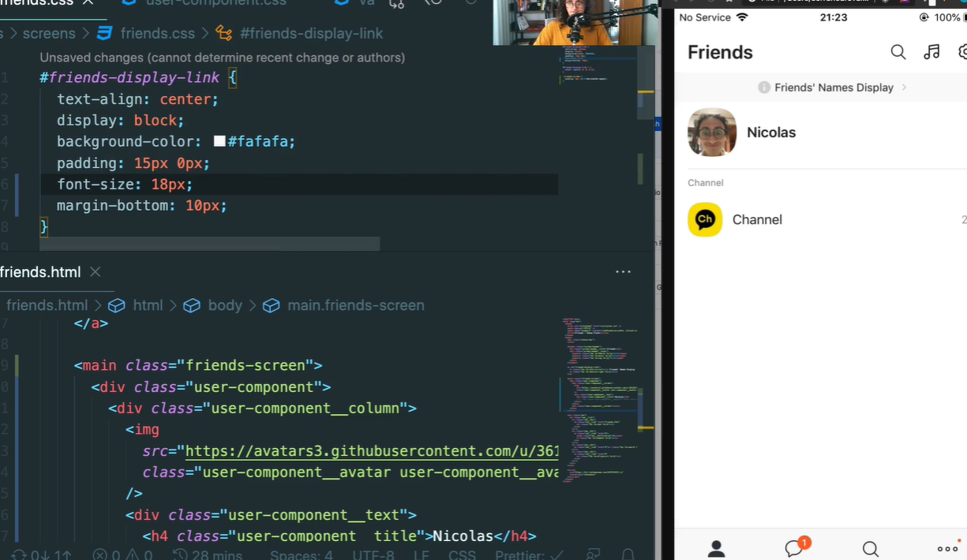This screenshot has height=560, width=967.
Task: Click the div class="user-component" line
Action: click(211, 387)
